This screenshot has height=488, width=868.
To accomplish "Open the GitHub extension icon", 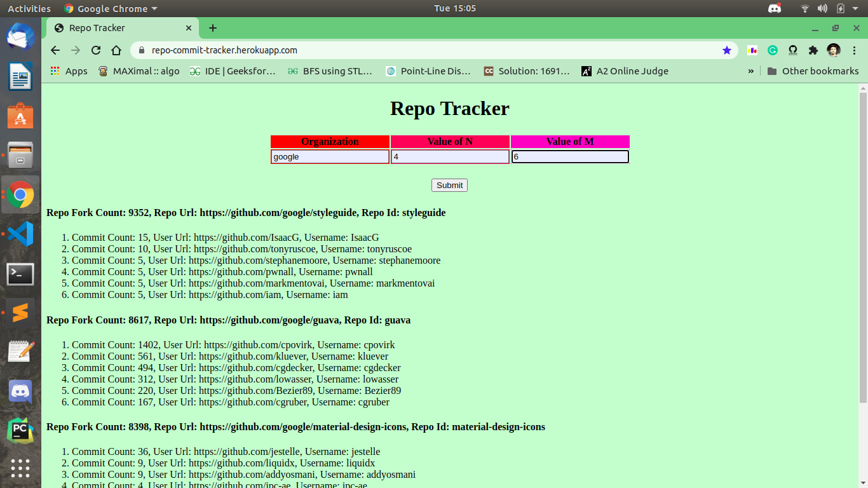I will (x=793, y=50).
